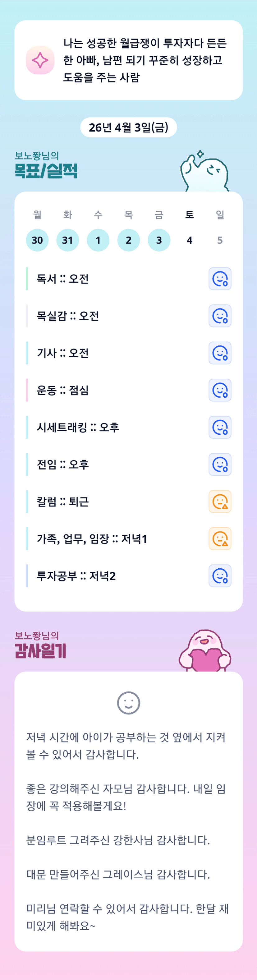
Task: Click status face icon for 시세트래킹 :: 오후
Action: pyautogui.click(x=220, y=427)
